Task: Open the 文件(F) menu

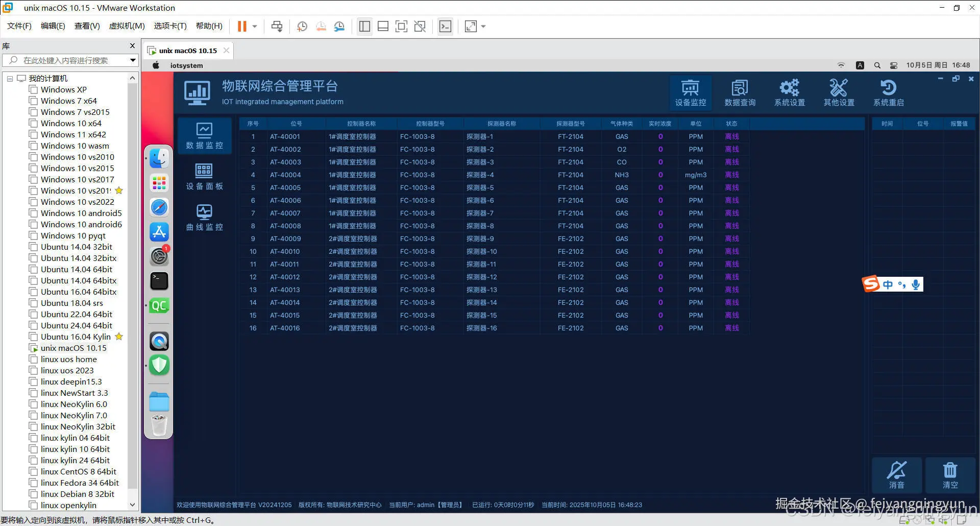Action: [19, 26]
